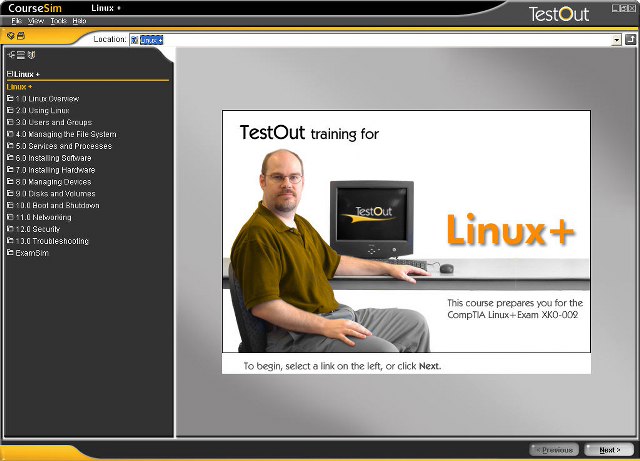
Task: Click the printer icon in the orange toolbar
Action: pyautogui.click(x=21, y=36)
